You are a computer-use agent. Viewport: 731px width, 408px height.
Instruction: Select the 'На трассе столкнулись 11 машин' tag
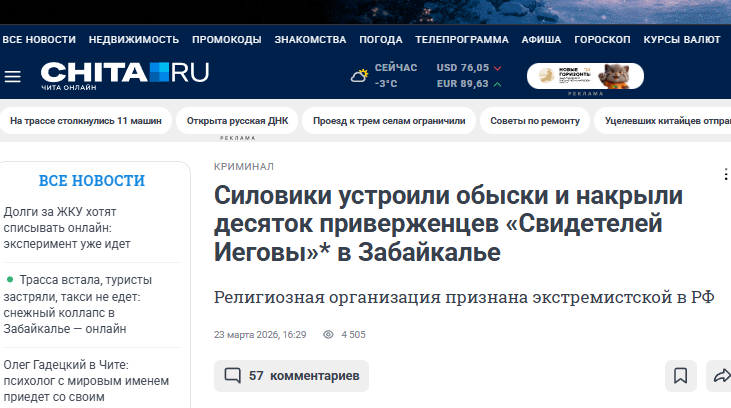point(85,121)
